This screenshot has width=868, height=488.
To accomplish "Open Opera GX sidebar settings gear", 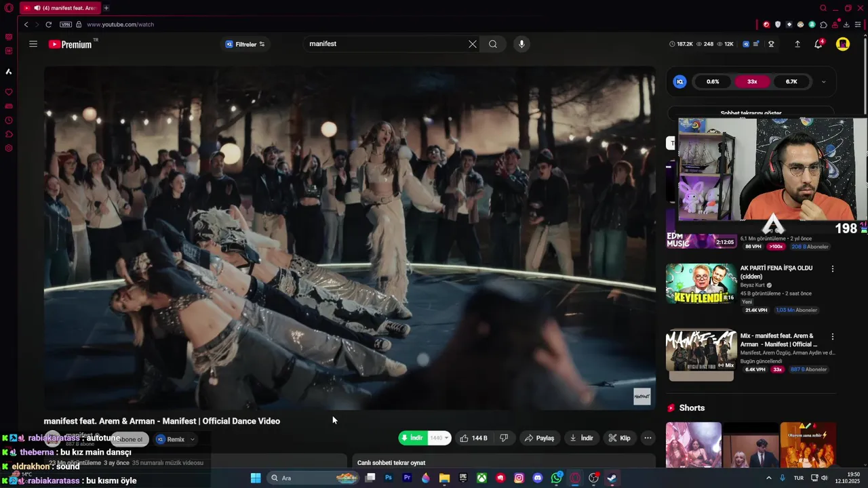I will [9, 148].
